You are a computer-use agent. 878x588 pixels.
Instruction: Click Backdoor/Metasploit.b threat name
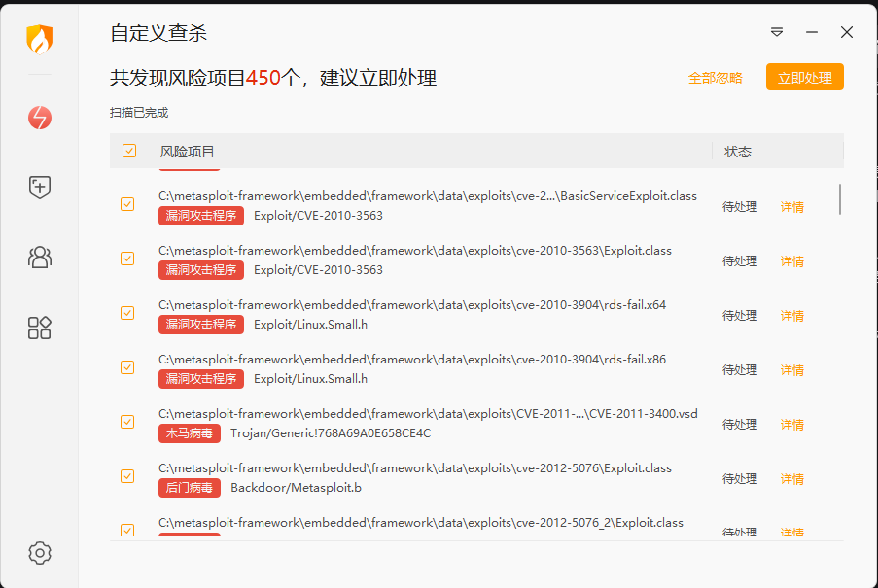[296, 488]
